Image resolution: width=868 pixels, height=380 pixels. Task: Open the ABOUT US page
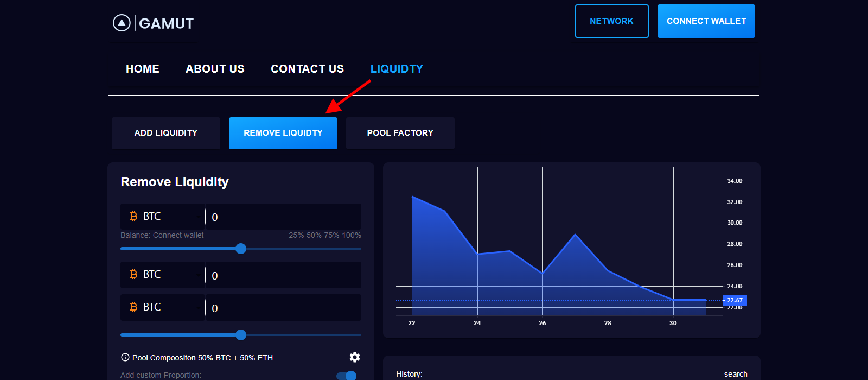[215, 69]
